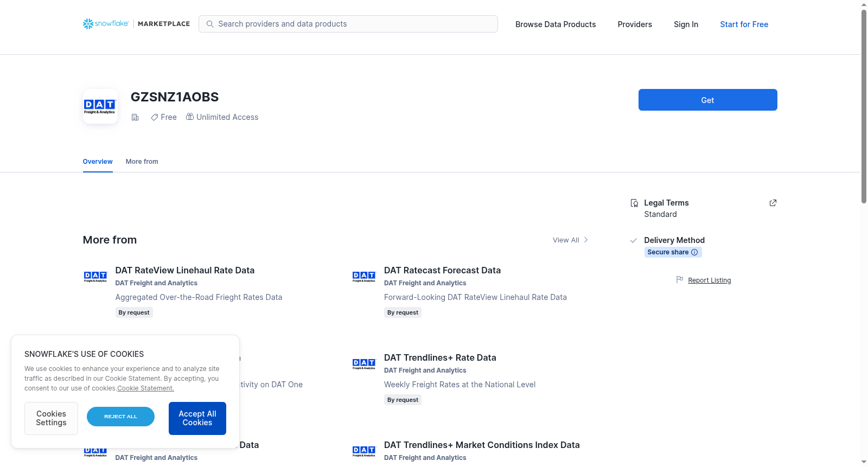Click the Snowflake logo in the header
This screenshot has width=868, height=467.
point(106,24)
